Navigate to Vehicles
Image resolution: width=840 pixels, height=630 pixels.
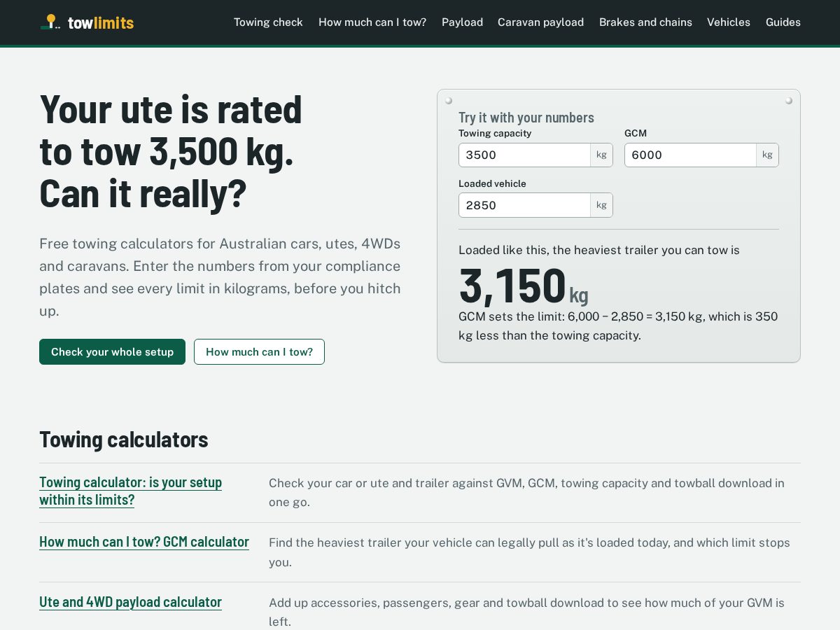729,22
